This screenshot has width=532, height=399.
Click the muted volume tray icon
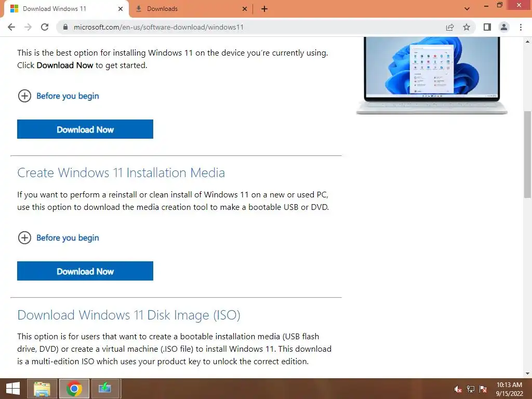click(x=458, y=389)
